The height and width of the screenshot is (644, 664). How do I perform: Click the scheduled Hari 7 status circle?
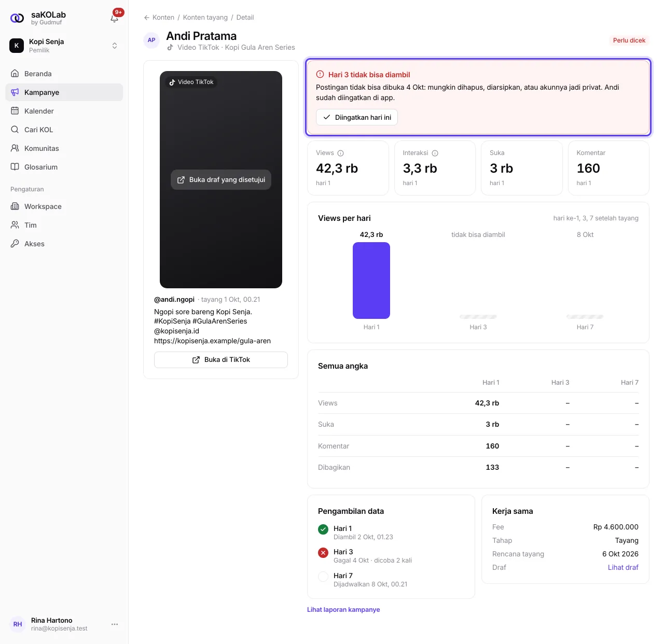323,577
